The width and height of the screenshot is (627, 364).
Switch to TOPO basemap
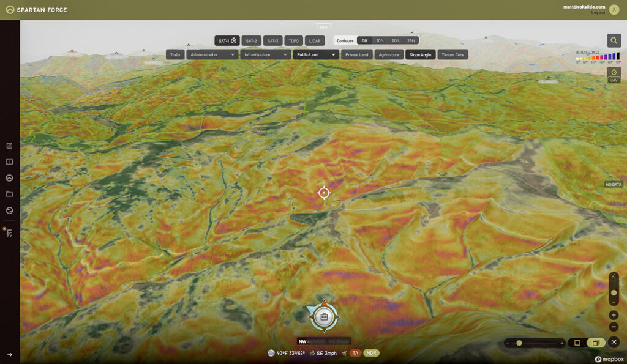point(293,41)
